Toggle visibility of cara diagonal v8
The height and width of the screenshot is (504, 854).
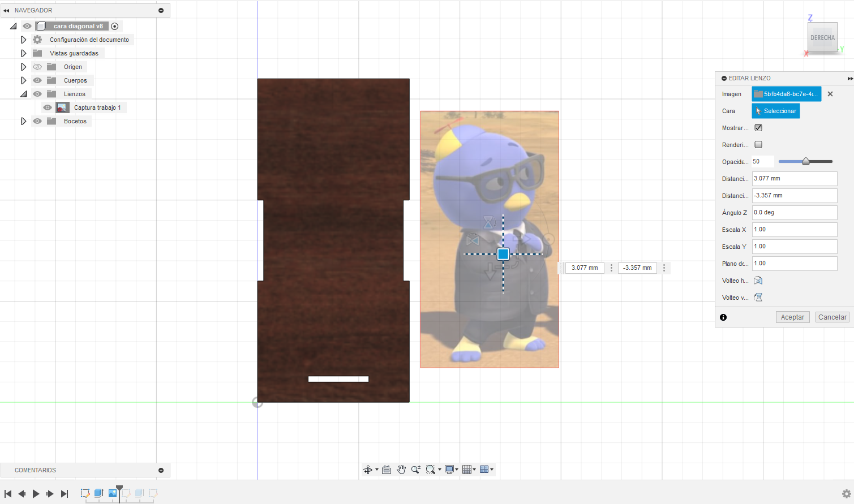27,26
